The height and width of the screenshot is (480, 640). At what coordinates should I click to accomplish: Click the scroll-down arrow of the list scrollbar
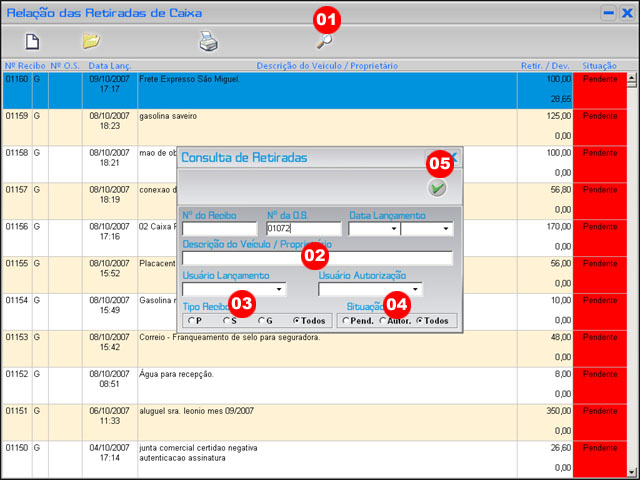633,472
